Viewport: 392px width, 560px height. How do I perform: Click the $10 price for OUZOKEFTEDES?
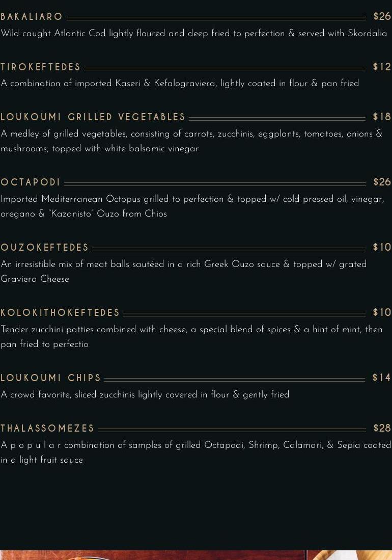click(382, 248)
